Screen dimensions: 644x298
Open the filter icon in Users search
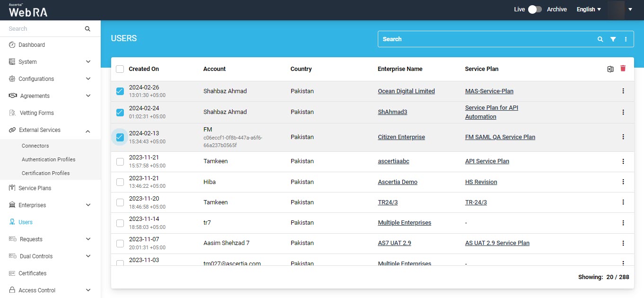(613, 39)
